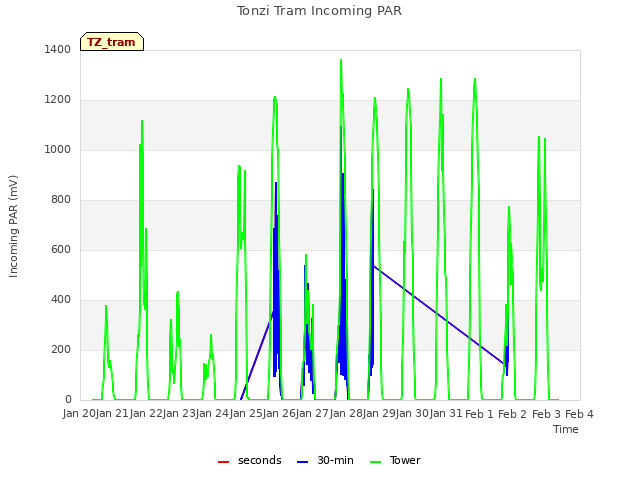Click the 0 y-axis tick label
The height and width of the screenshot is (480, 640).
pos(68,400)
